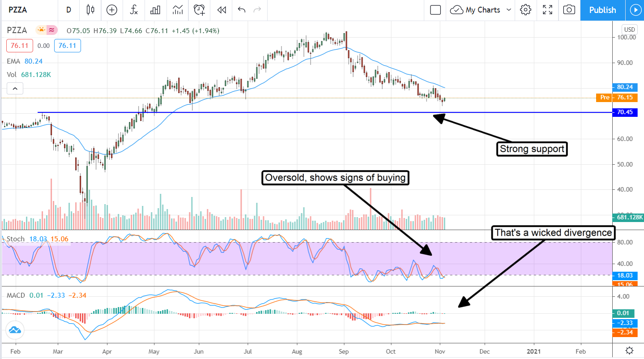This screenshot has height=359, width=644.
Task: Redo the last chart action
Action: 257,10
